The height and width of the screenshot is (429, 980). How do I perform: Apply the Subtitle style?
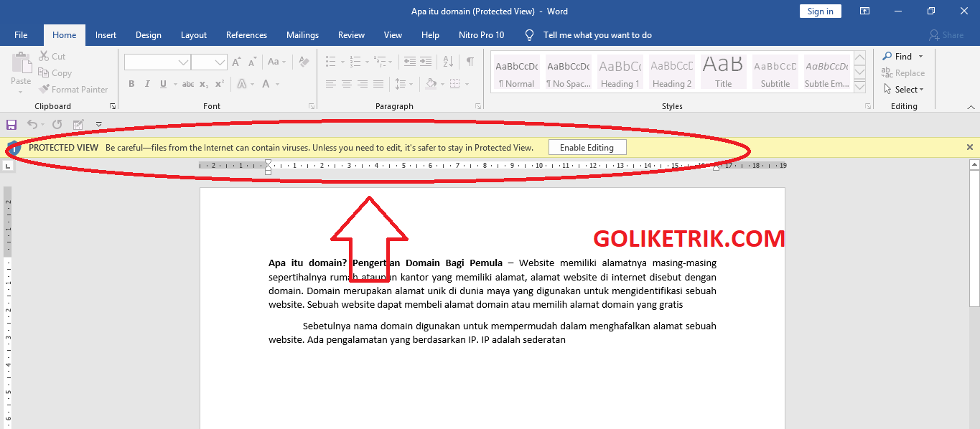point(775,72)
